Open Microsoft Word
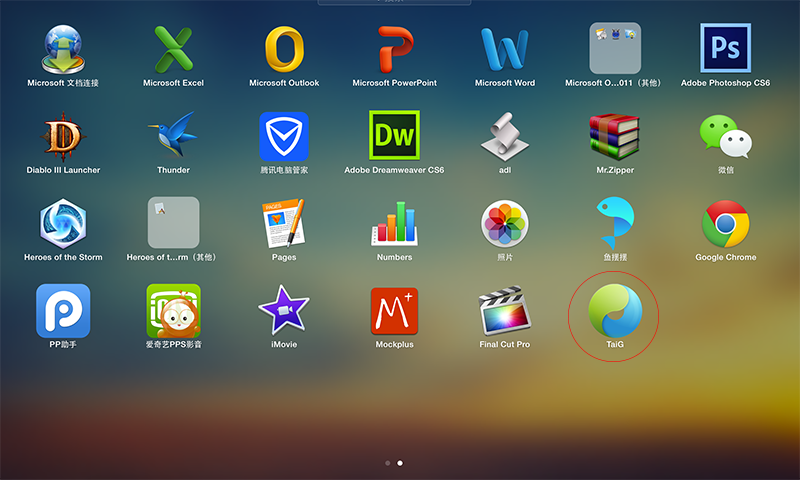This screenshot has width=800, height=480. [505, 49]
